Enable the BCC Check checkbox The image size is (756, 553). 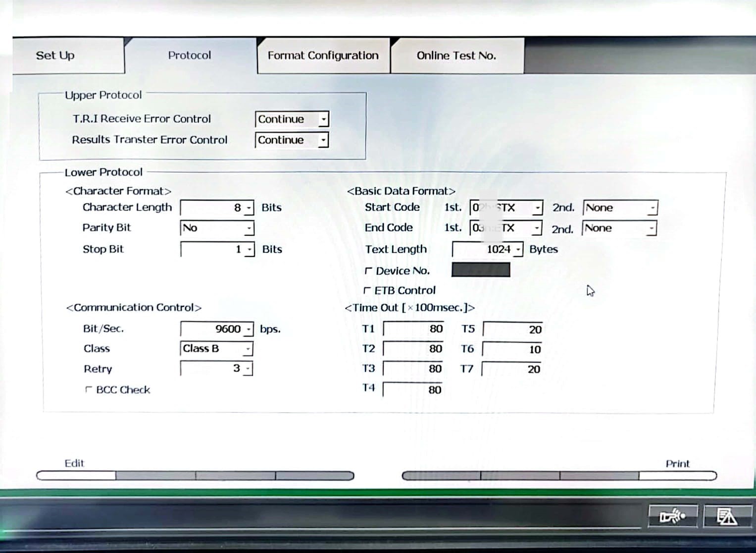(x=89, y=390)
